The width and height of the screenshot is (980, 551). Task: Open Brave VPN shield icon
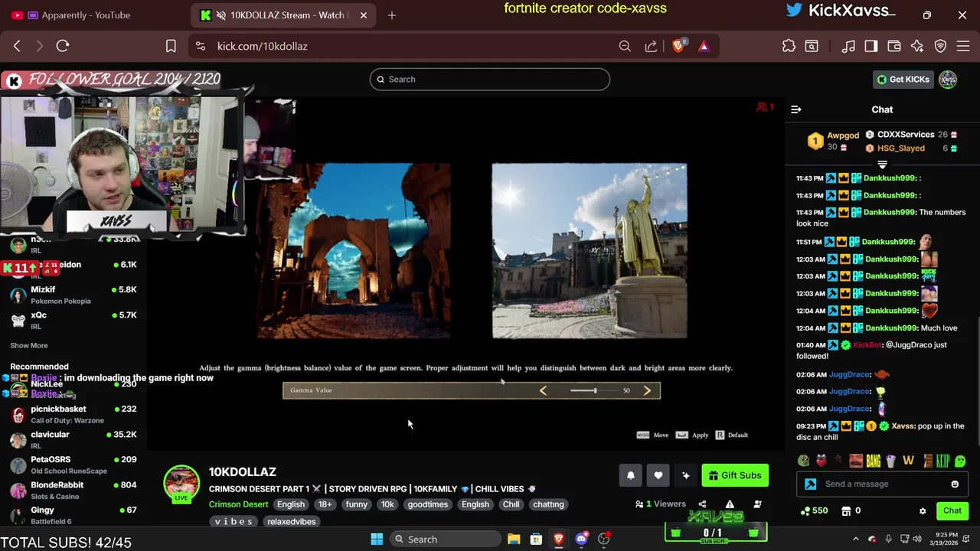pos(941,46)
